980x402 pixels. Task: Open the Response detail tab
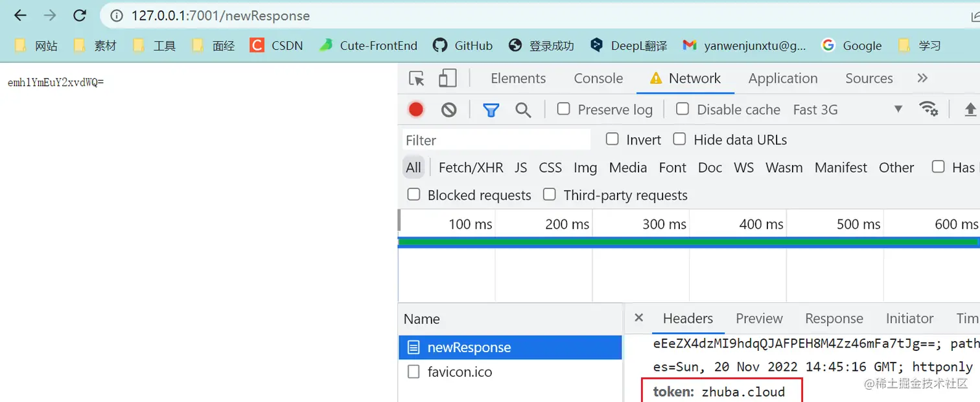834,318
